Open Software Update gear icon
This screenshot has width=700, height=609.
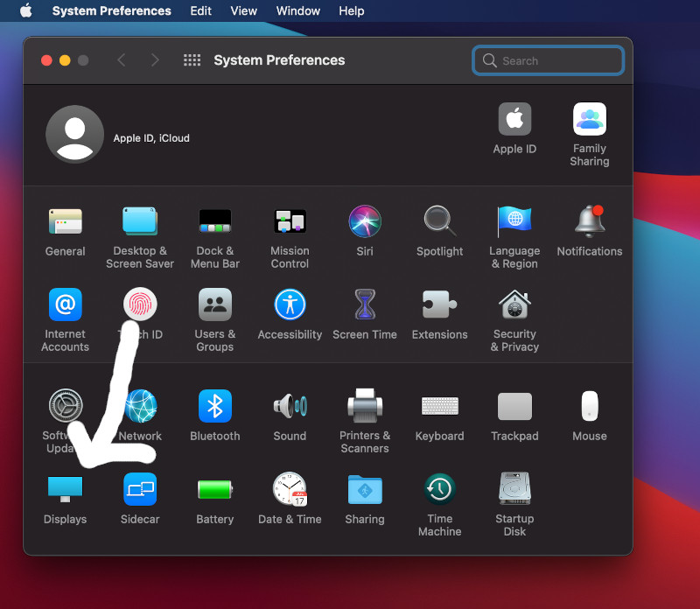tap(66, 406)
